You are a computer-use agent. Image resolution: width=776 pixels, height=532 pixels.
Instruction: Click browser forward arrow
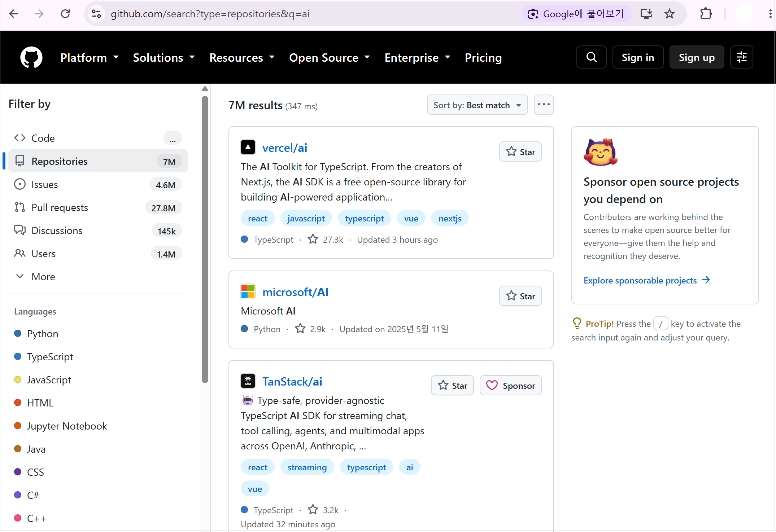(39, 14)
